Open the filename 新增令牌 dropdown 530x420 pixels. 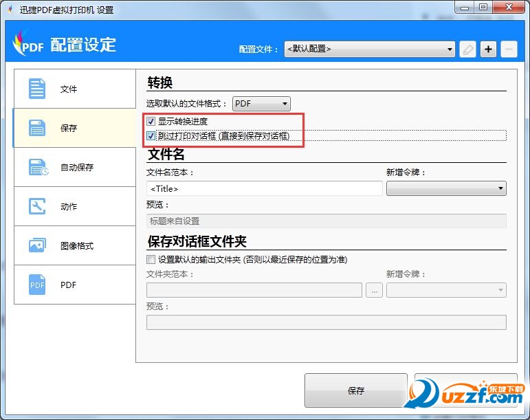click(x=446, y=188)
